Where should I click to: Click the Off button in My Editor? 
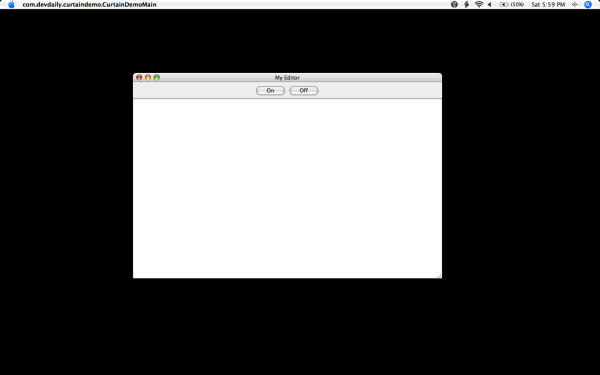303,91
